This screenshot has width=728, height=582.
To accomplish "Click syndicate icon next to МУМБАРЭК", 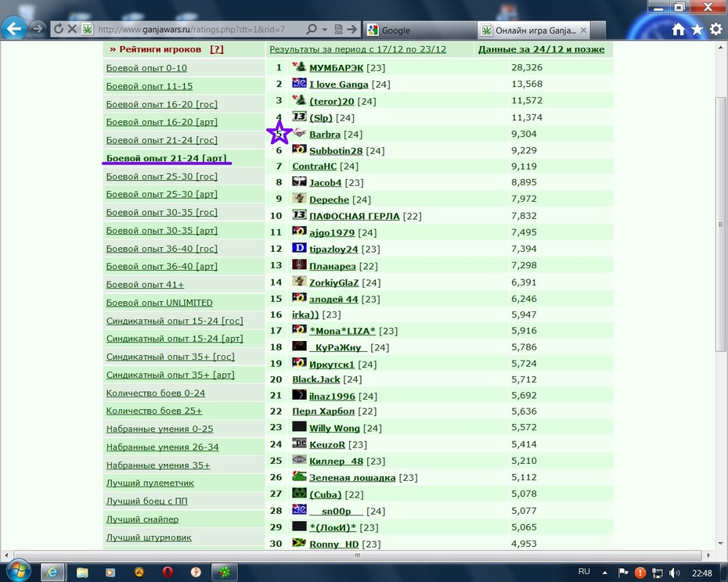I will tap(299, 66).
